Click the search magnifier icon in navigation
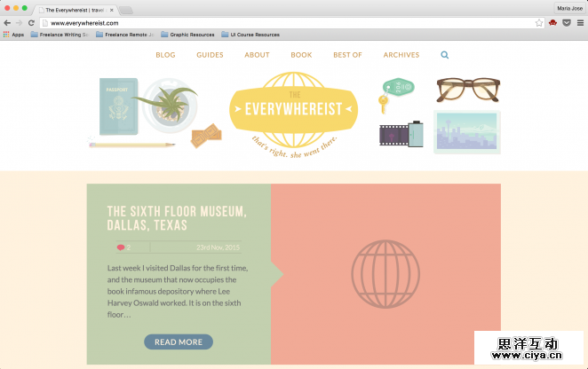The image size is (588, 369). click(445, 55)
